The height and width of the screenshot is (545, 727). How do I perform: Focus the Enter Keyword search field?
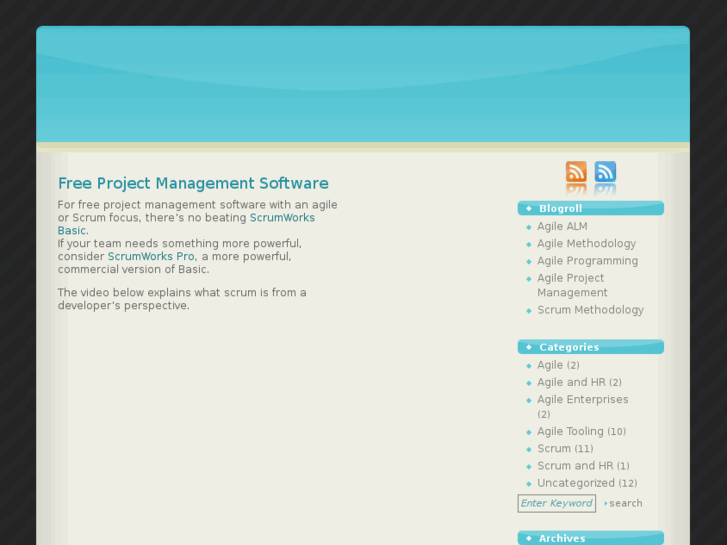point(556,503)
